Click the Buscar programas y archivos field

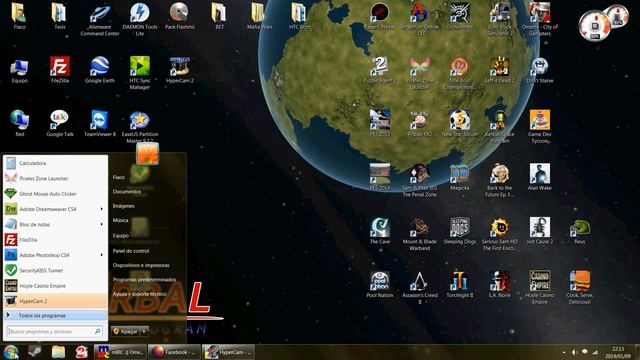tap(55, 331)
